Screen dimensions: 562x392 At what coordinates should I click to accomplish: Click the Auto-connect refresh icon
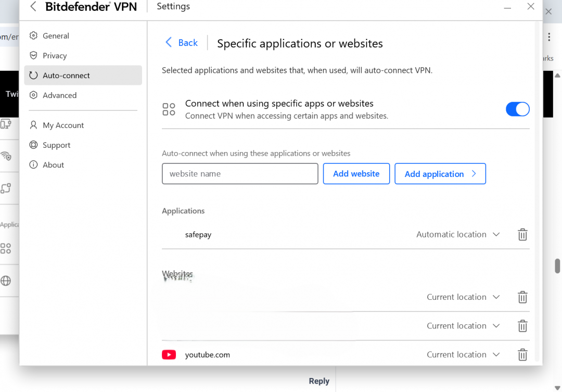pos(33,75)
